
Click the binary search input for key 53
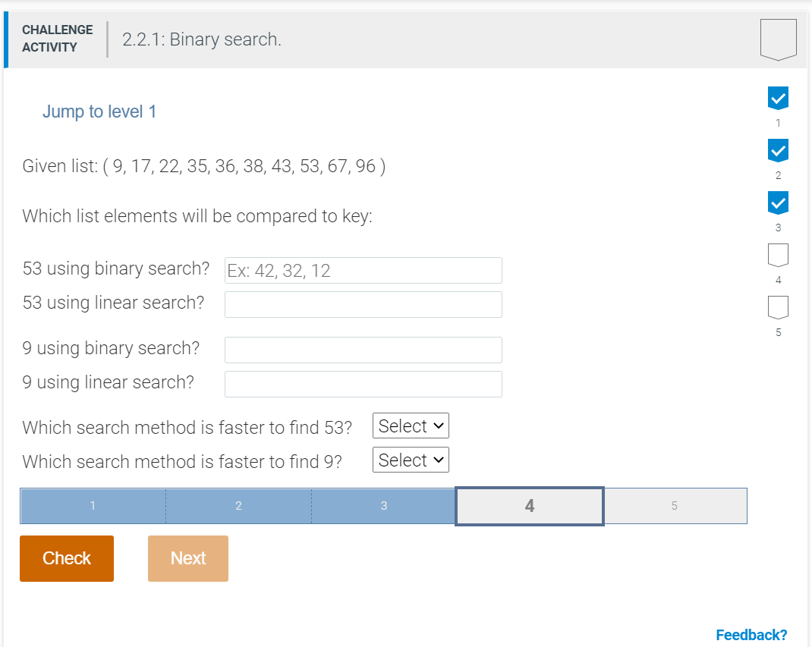point(363,270)
